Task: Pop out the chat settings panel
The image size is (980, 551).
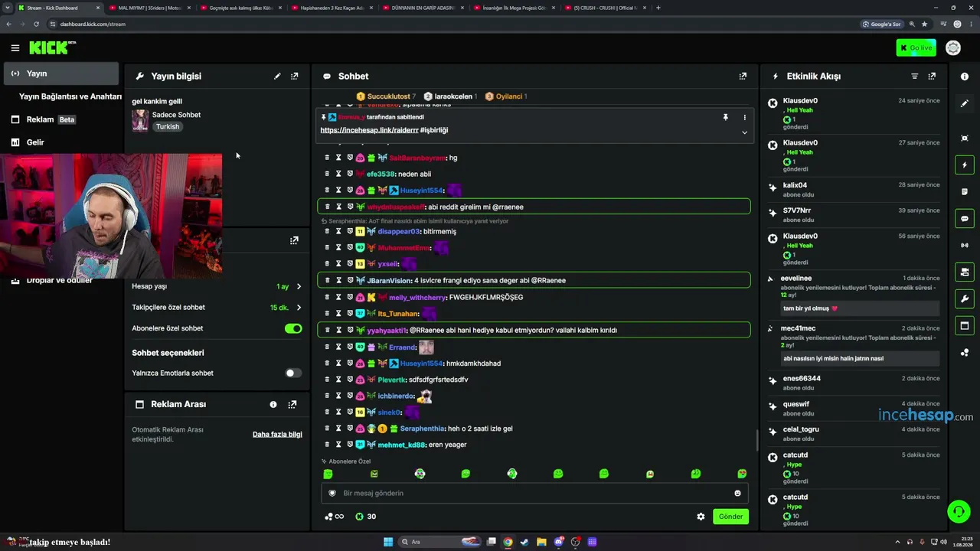Action: (294, 240)
